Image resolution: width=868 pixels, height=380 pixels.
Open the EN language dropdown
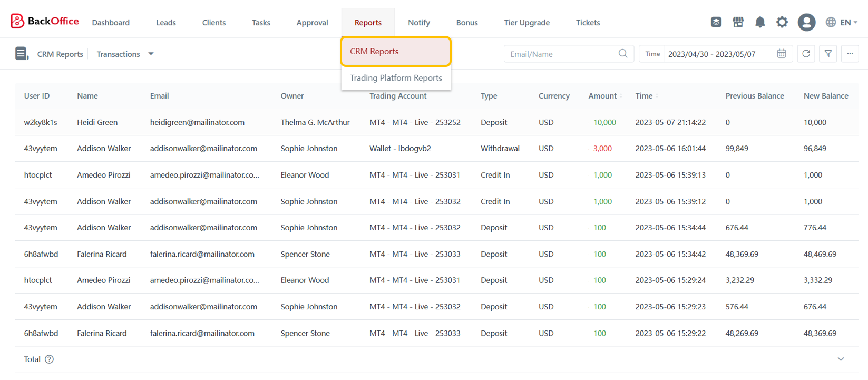tap(842, 22)
